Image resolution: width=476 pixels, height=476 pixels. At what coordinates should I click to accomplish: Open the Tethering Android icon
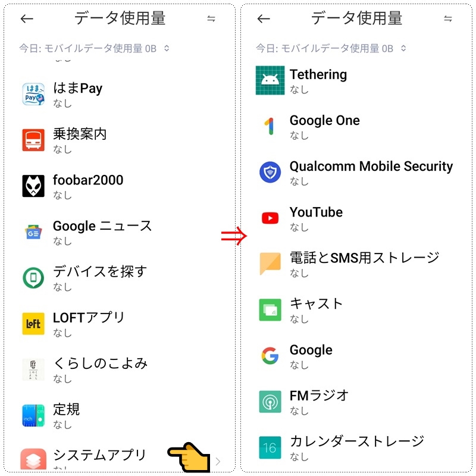[270, 80]
